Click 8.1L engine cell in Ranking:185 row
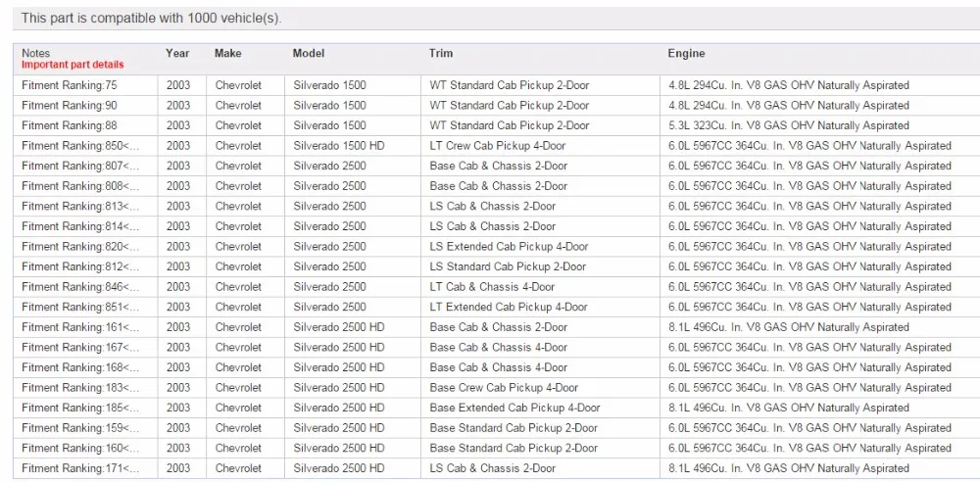This screenshot has height=483, width=980. point(820,408)
